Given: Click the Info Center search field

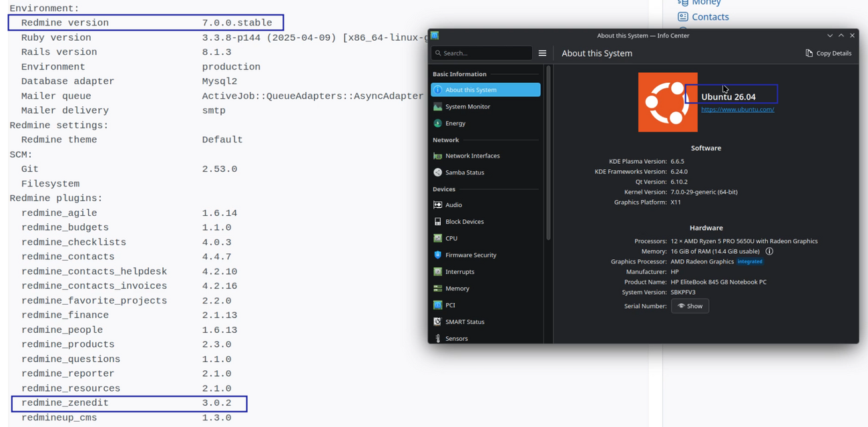Looking at the screenshot, I should (x=481, y=53).
